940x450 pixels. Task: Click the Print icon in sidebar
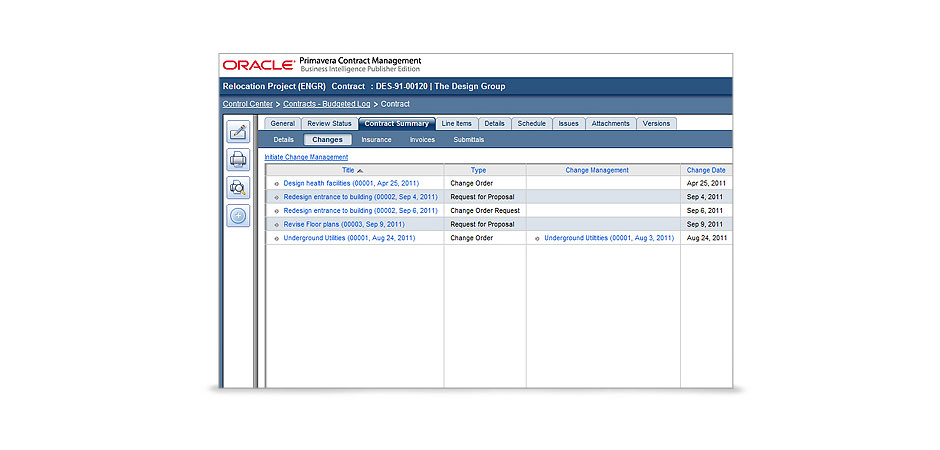pos(238,159)
